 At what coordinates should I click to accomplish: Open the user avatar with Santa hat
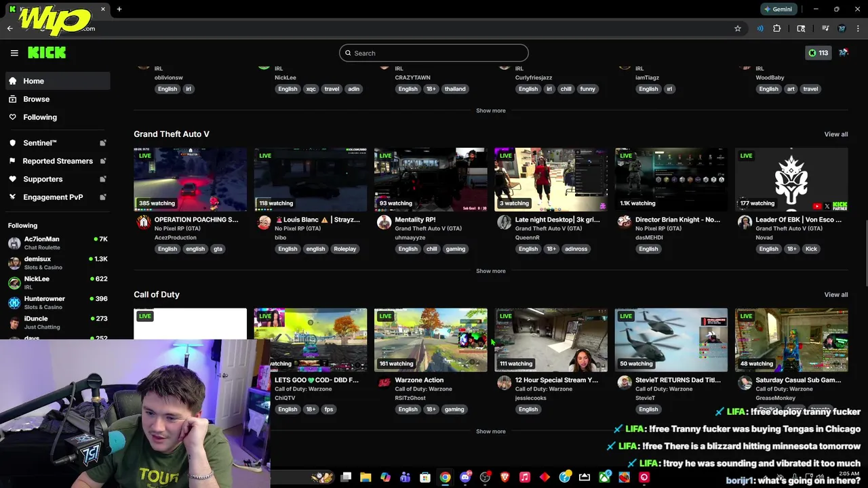pyautogui.click(x=844, y=52)
